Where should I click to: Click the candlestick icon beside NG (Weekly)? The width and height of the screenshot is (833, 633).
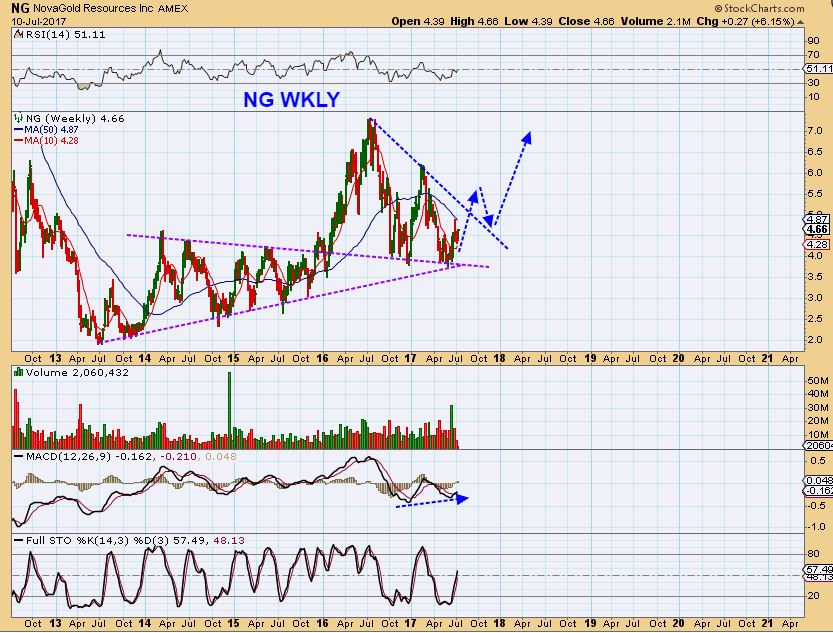pyautogui.click(x=19, y=118)
